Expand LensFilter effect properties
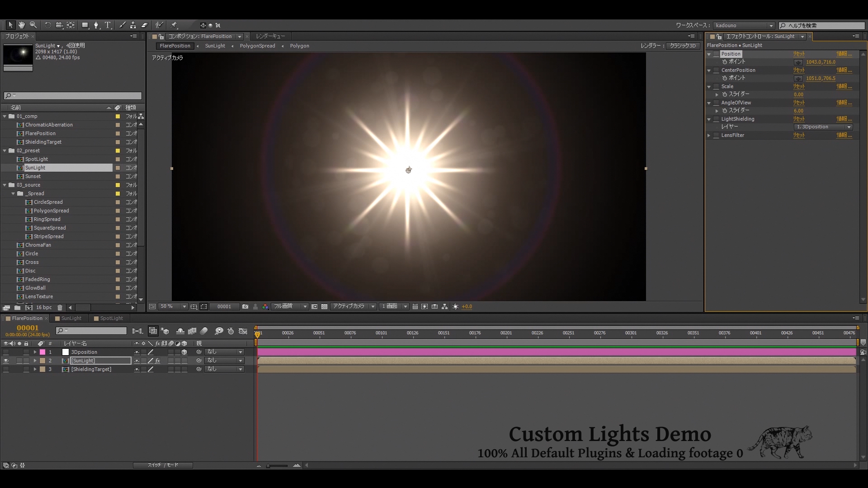 coord(709,135)
